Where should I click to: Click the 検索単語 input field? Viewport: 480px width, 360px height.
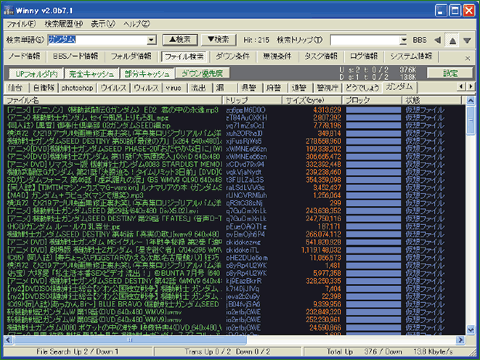pos(97,40)
